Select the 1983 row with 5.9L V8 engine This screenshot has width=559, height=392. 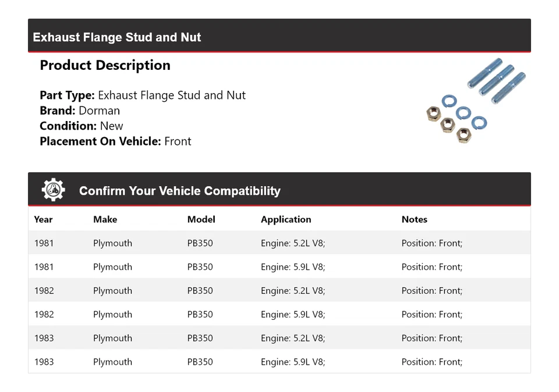[x=279, y=362]
